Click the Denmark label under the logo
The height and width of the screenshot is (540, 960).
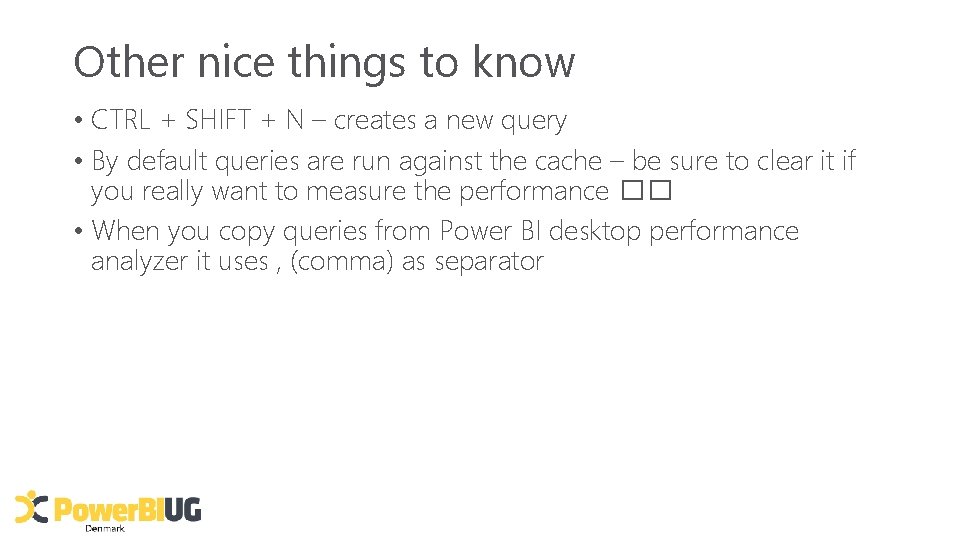pyautogui.click(x=105, y=528)
